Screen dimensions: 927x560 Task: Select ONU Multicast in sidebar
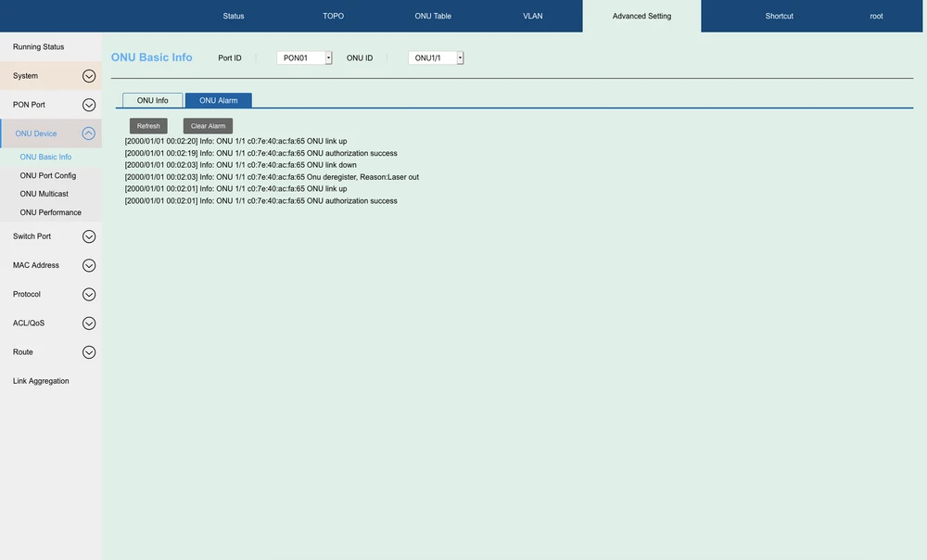point(44,194)
